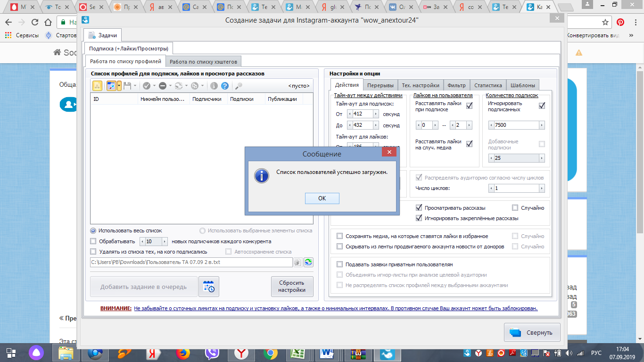Select Работа по списку профилей tab
Viewport: 644px width, 362px height.
(126, 61)
